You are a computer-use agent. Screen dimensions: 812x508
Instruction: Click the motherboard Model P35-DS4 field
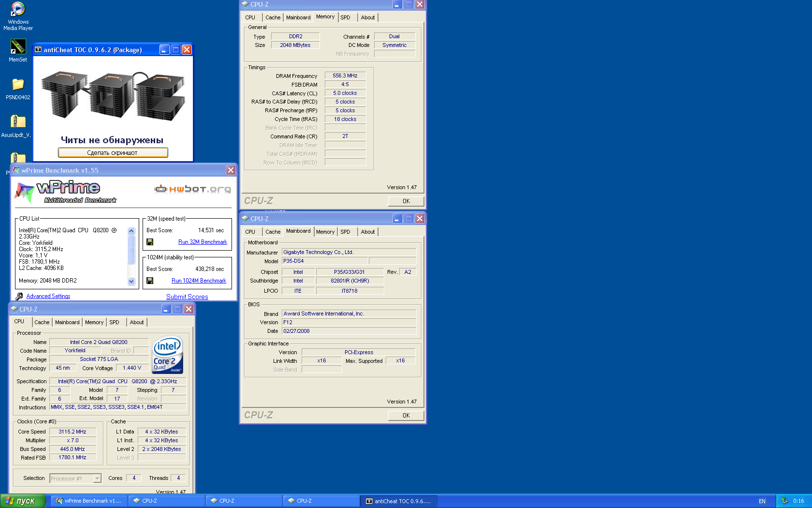[x=325, y=261]
